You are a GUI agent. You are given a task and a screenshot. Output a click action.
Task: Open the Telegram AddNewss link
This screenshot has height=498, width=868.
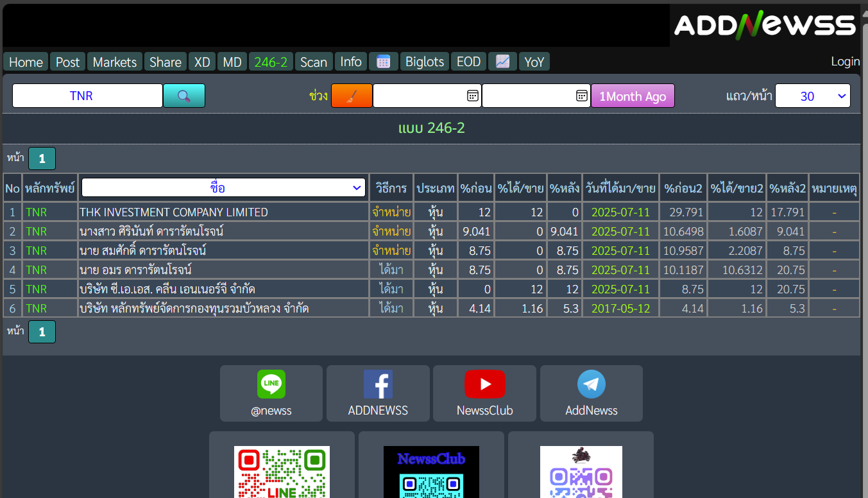click(591, 393)
